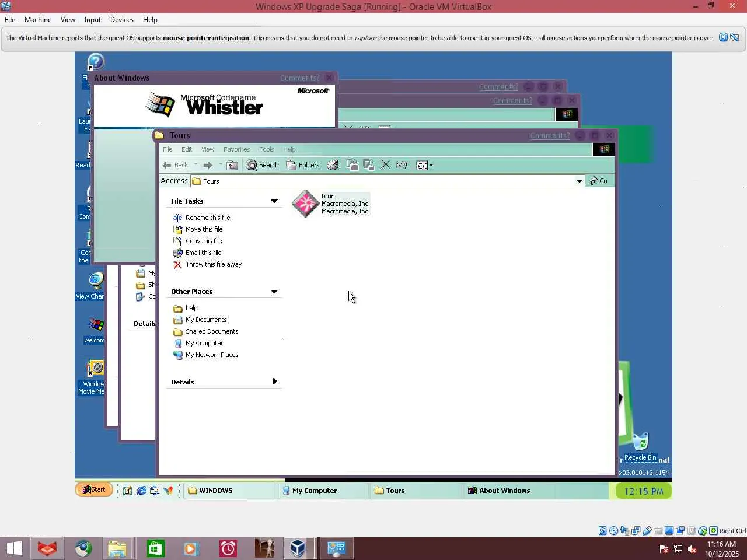Screen dimensions: 747x560
Task: Select the tour Macromedia file icon
Action: click(x=305, y=204)
